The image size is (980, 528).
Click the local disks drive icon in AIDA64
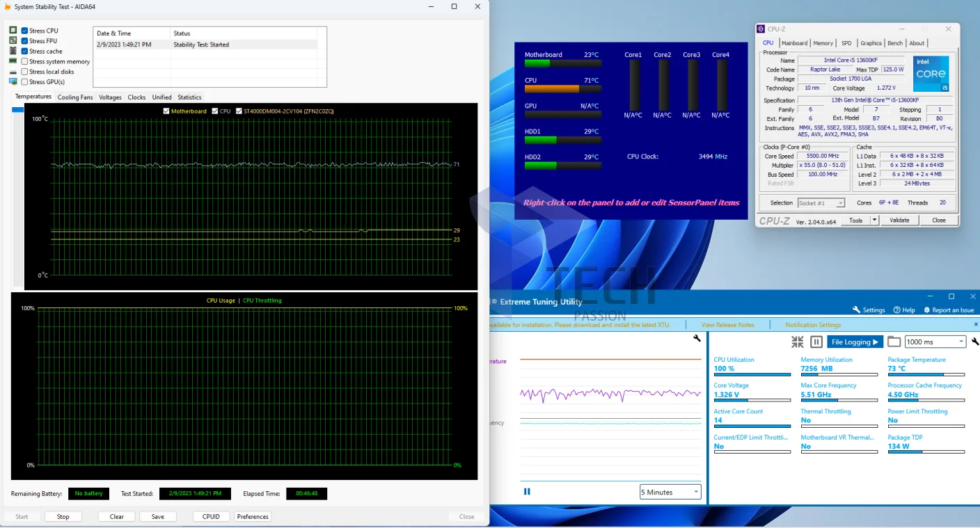[13, 72]
